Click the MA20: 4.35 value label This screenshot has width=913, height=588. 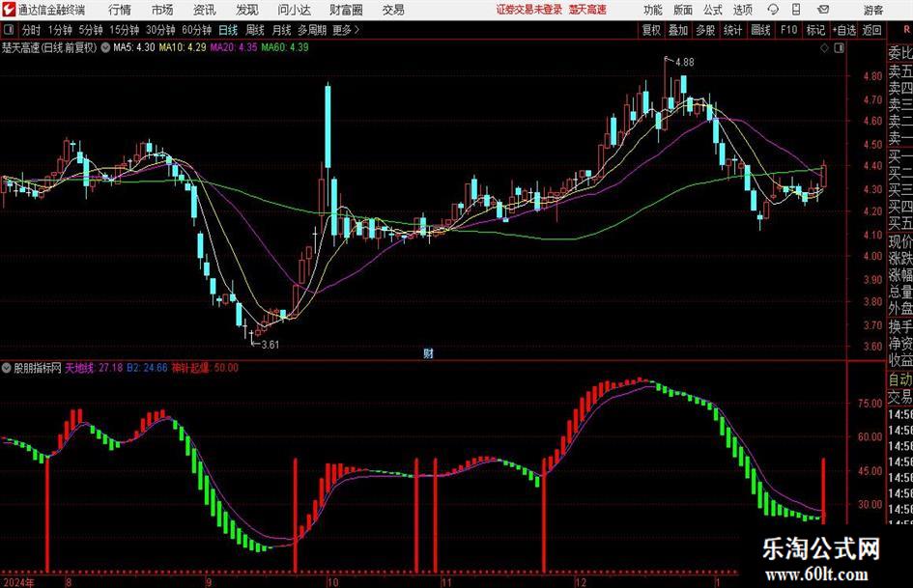[x=234, y=47]
